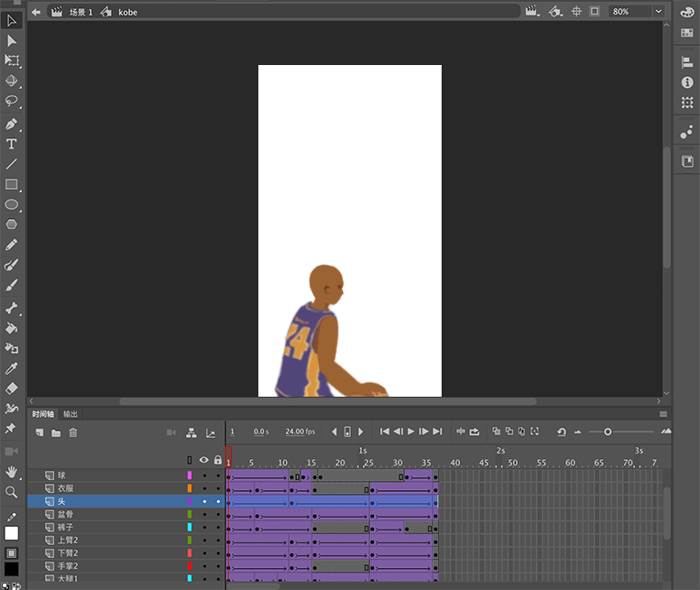This screenshot has width=700, height=590.
Task: Click 场景 1 in the breadcrumb
Action: 81,12
